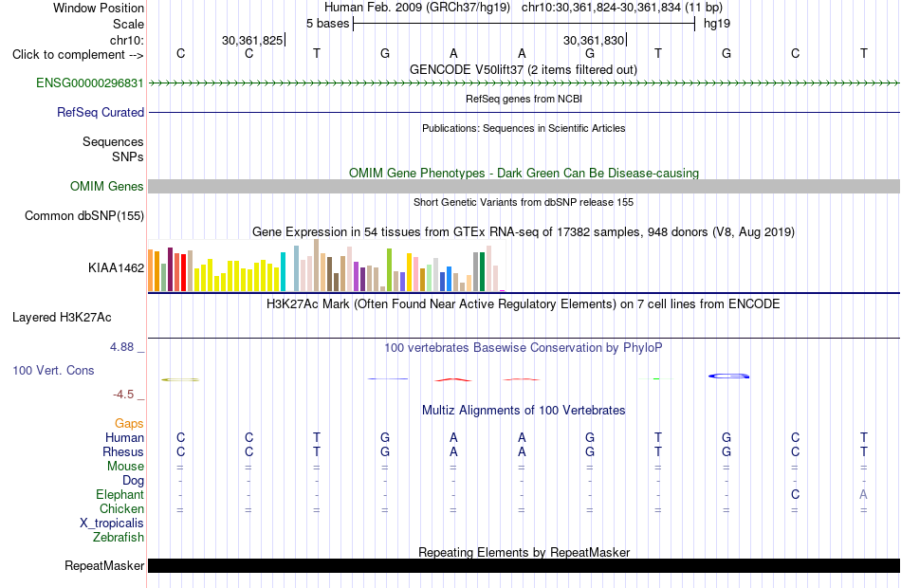Select the Chicken species row label

point(121,508)
